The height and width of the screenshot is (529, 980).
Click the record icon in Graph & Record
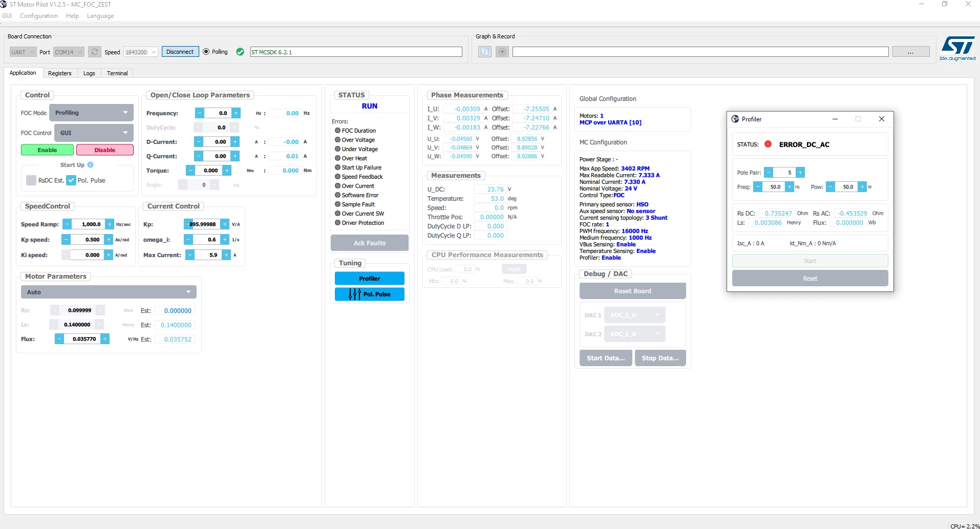tap(502, 52)
